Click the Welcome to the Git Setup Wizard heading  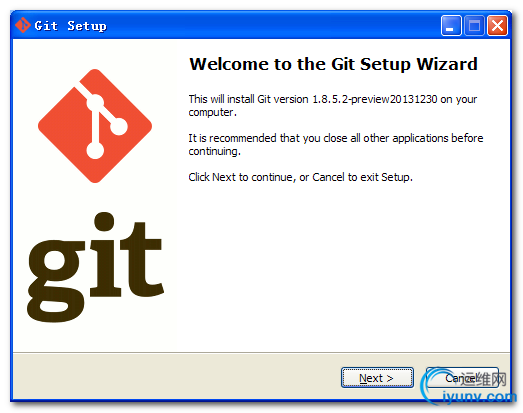[x=333, y=64]
